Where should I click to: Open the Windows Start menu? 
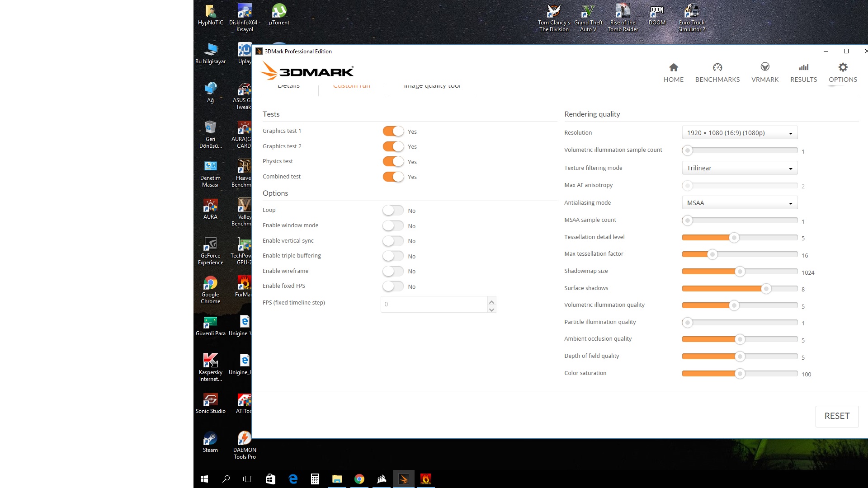point(204,479)
